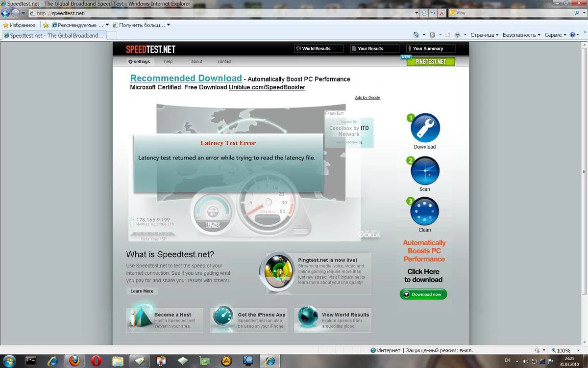The image size is (588, 368).
Task: Go back using the browser back arrow
Action: click(x=6, y=13)
